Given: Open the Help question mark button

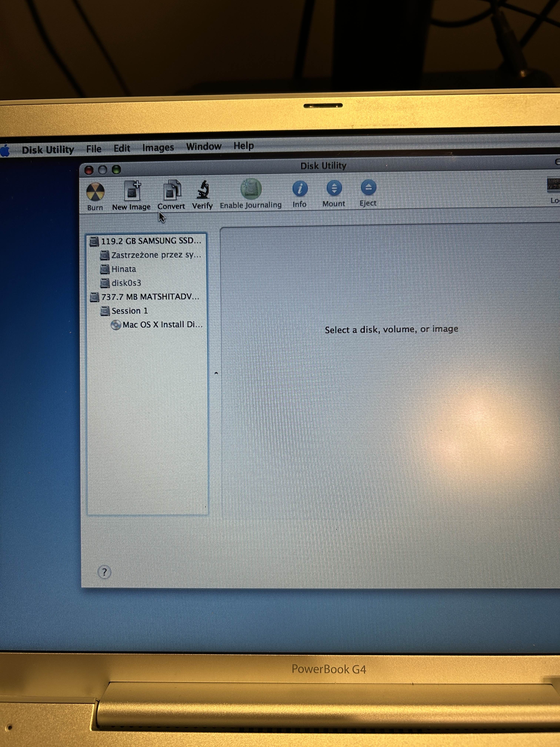Looking at the screenshot, I should point(104,572).
